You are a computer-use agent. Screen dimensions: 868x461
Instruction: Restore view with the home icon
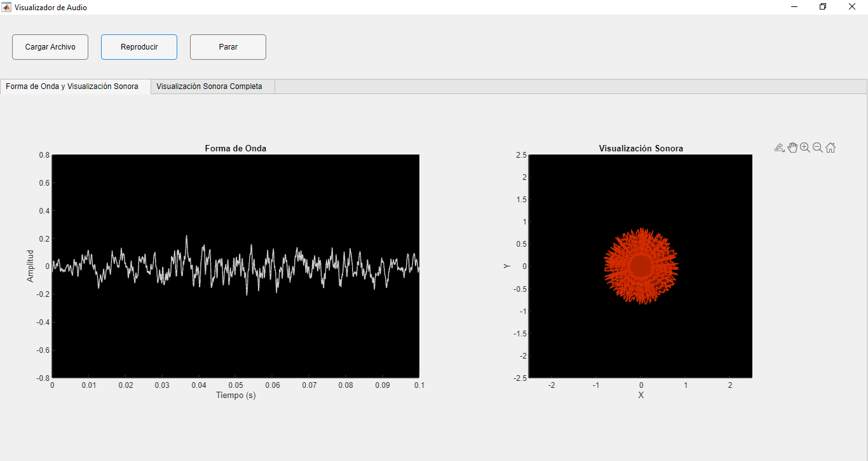tap(831, 147)
